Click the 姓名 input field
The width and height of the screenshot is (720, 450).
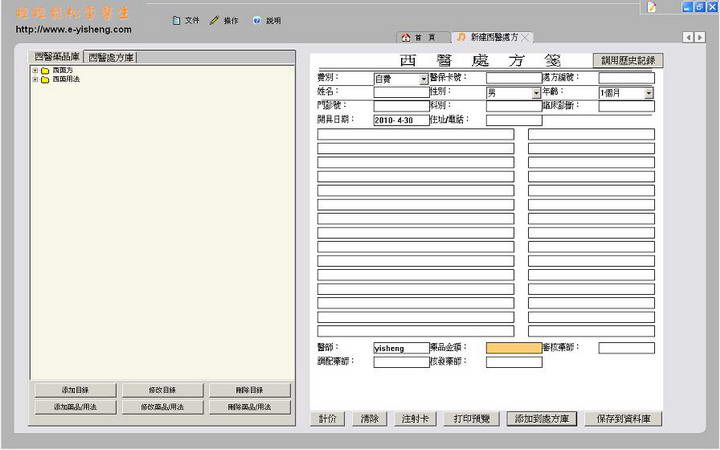[x=401, y=92]
